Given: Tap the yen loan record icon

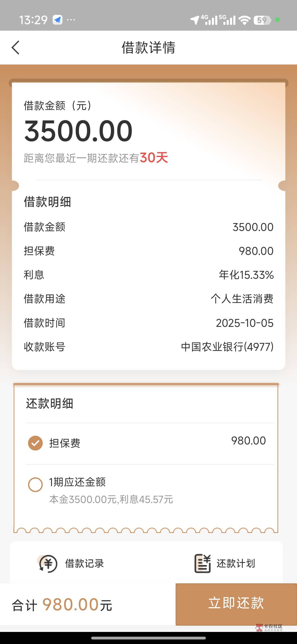Looking at the screenshot, I should pos(48,564).
